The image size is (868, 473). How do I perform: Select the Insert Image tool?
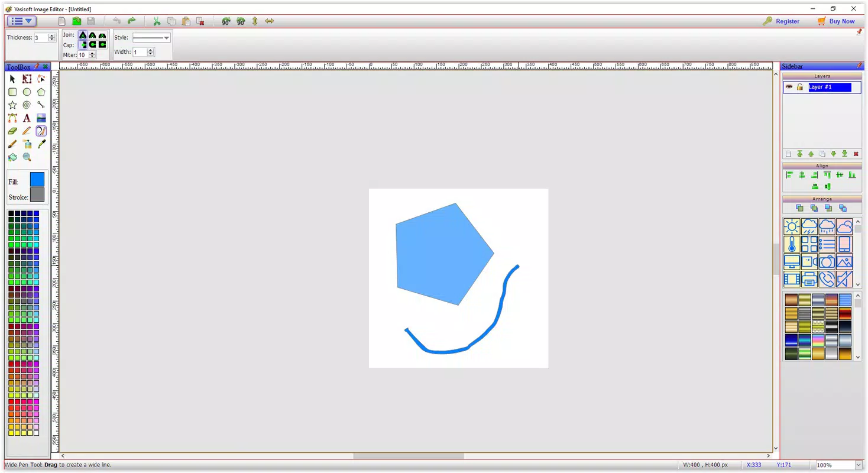point(41,118)
